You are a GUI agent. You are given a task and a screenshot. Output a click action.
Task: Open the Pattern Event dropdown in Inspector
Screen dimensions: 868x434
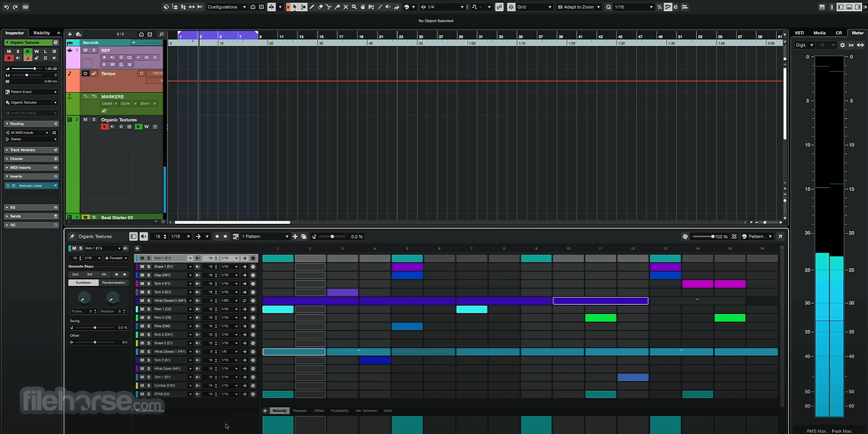[x=31, y=92]
